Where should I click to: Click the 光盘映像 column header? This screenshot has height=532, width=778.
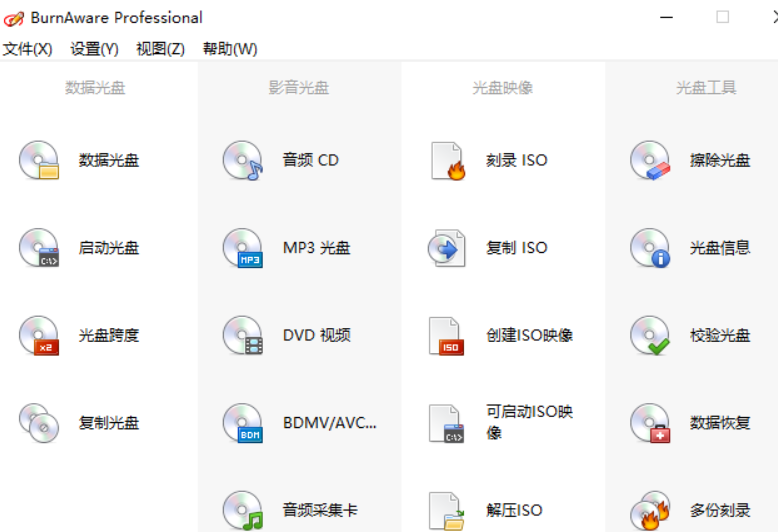(503, 88)
